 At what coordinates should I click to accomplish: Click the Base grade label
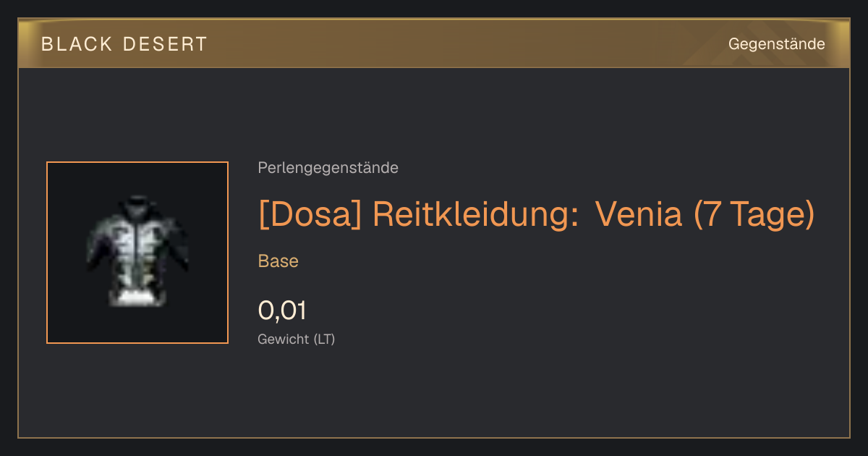pos(278,261)
